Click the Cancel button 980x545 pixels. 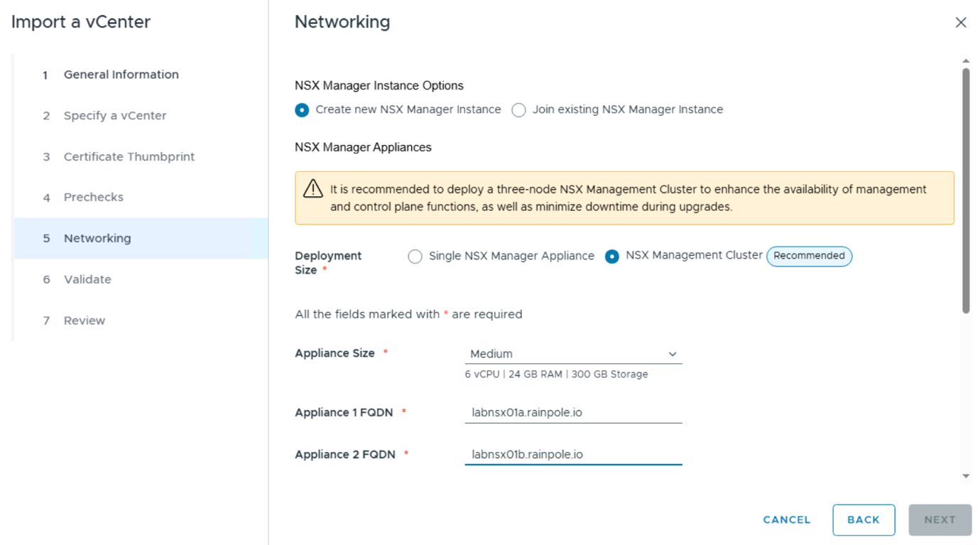coord(786,519)
